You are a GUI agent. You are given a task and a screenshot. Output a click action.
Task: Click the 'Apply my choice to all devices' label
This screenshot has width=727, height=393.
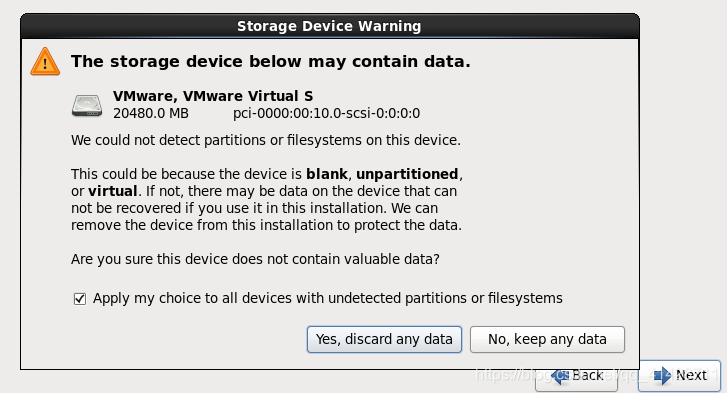(x=327, y=298)
